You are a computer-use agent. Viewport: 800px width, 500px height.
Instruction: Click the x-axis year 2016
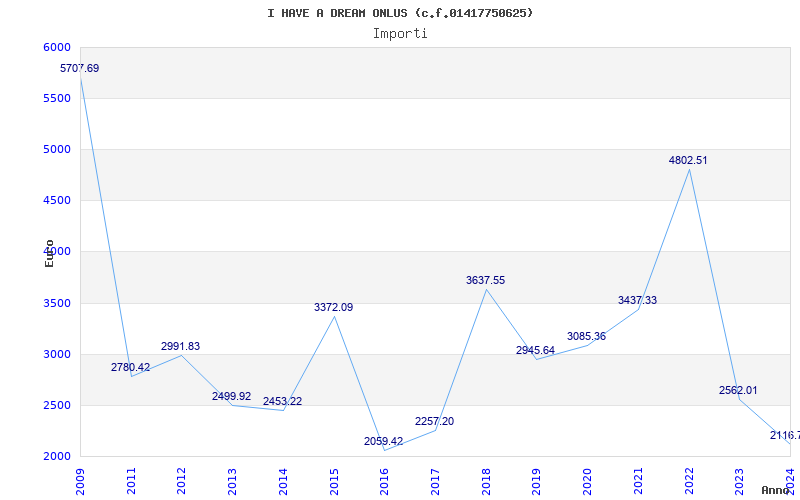[384, 482]
